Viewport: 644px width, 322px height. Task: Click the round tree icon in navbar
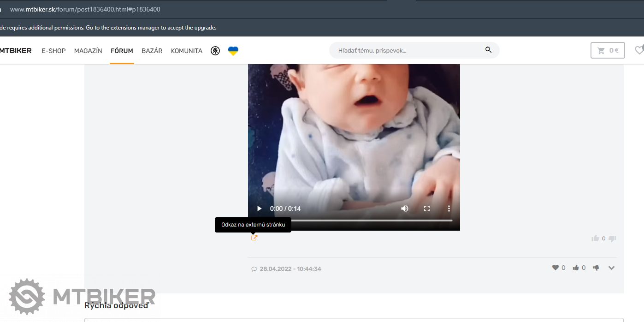point(215,51)
